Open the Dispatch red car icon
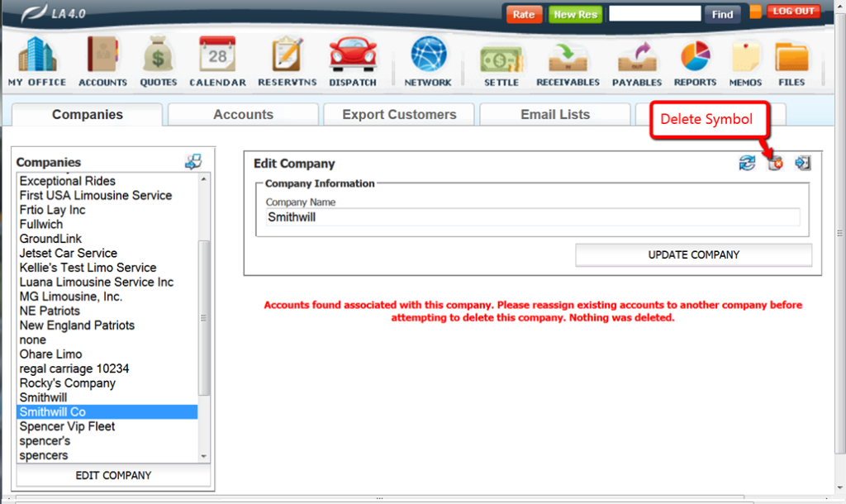846x504 pixels. tap(353, 56)
